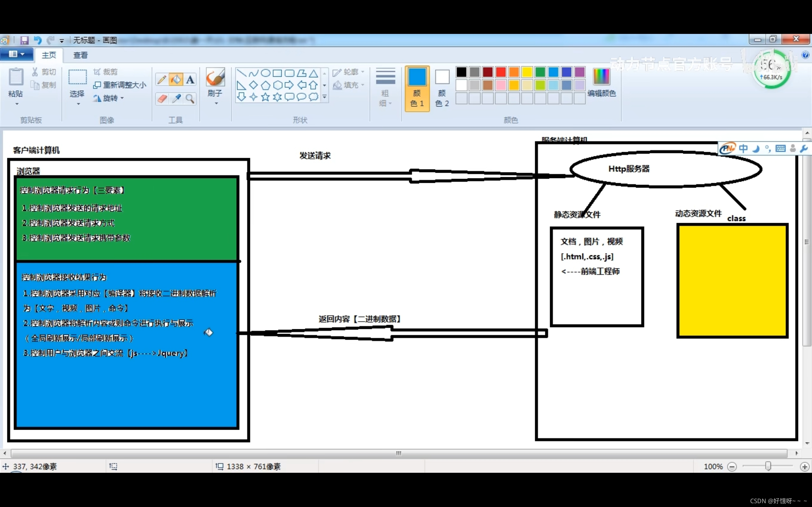The height and width of the screenshot is (507, 812).
Task: Select the Eraser tool
Action: (x=162, y=99)
